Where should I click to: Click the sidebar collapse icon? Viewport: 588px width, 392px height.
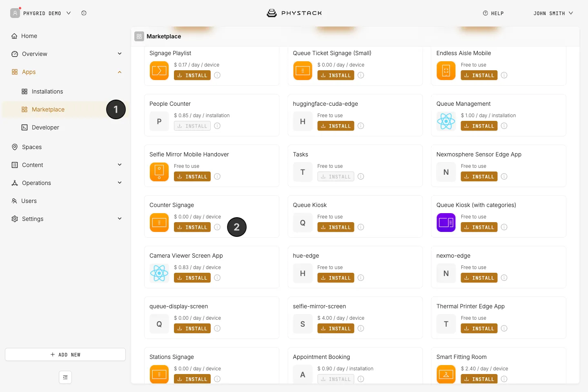tap(65, 377)
